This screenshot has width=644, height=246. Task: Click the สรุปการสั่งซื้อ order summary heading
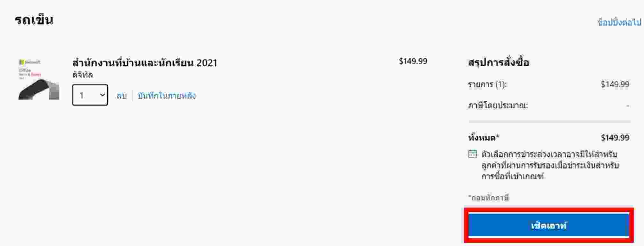tap(499, 62)
